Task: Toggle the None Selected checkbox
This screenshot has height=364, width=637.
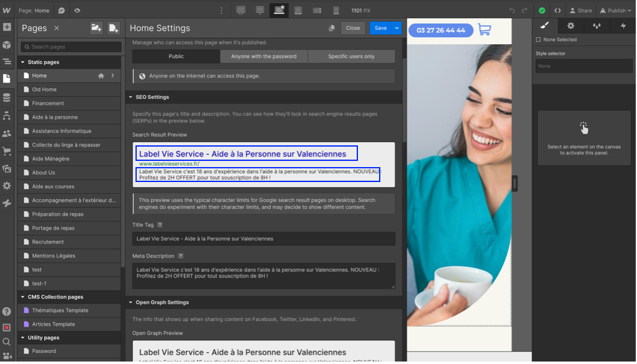Action: [538, 40]
